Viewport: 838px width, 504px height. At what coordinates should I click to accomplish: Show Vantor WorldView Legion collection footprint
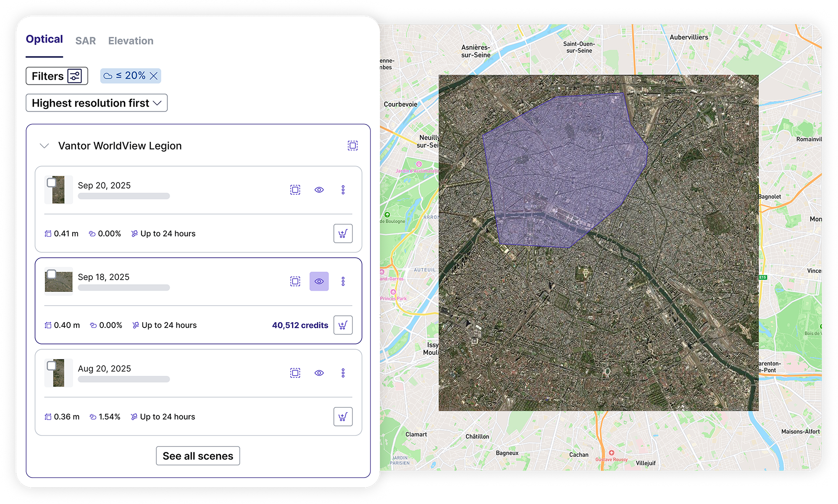(x=352, y=146)
